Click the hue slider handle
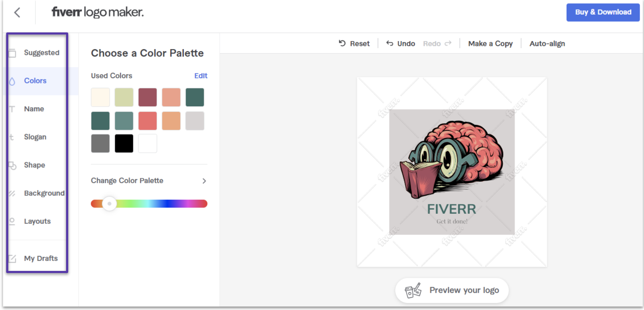This screenshot has height=310, width=644. click(109, 204)
